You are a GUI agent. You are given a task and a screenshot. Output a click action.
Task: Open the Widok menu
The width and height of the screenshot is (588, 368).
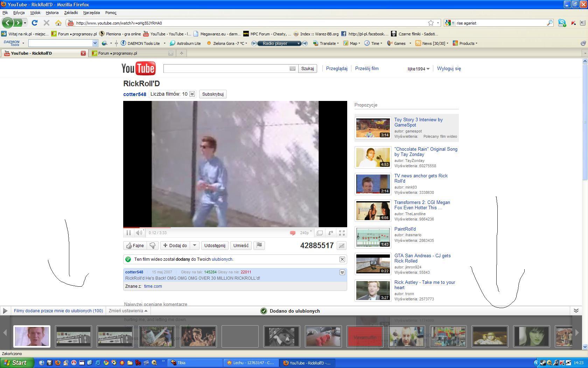click(35, 13)
